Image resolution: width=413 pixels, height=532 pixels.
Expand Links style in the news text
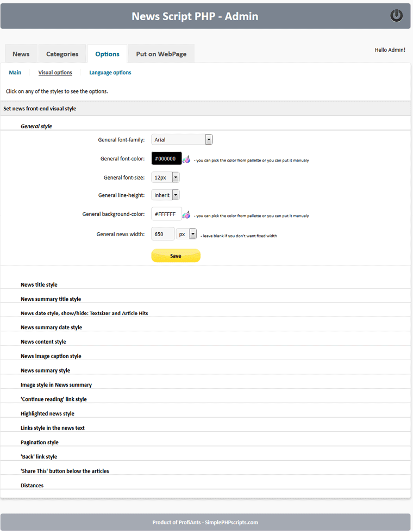coord(53,428)
